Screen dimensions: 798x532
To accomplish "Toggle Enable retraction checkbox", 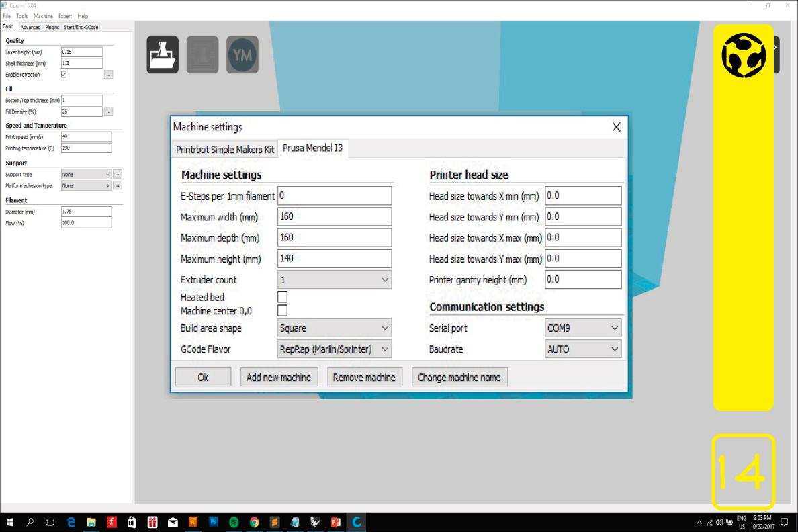I will (x=64, y=75).
